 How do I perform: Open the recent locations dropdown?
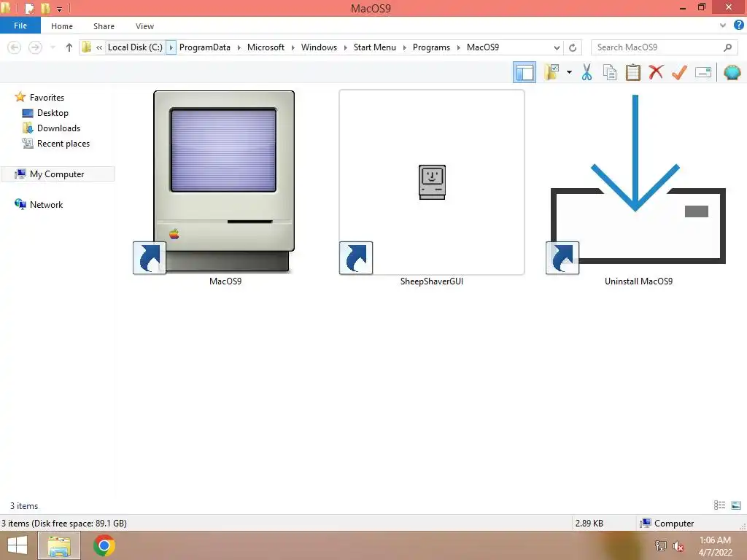[x=53, y=47]
